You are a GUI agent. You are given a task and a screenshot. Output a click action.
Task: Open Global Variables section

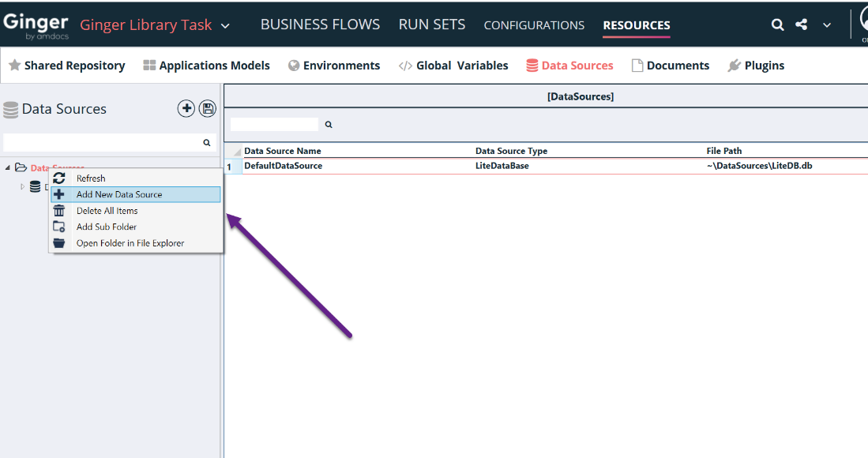click(453, 66)
